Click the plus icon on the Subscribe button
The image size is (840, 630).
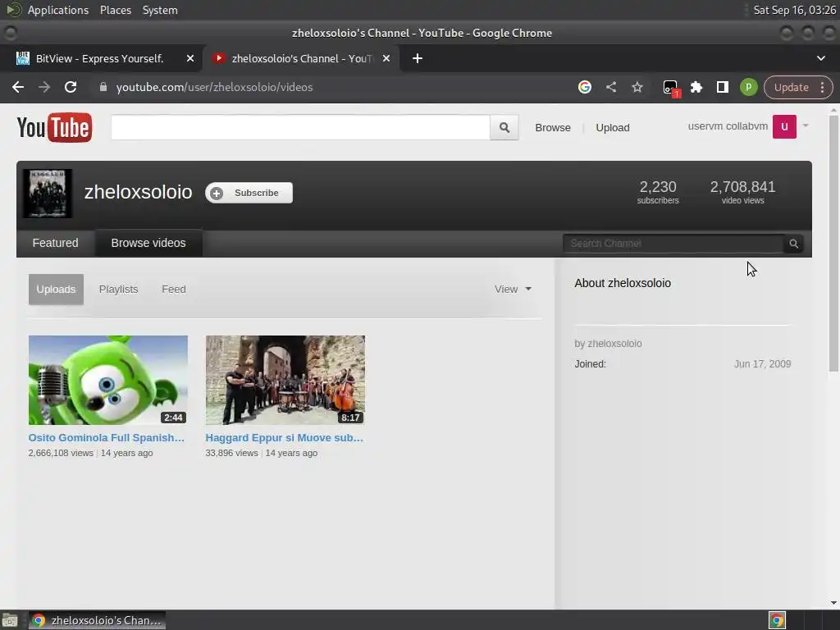point(217,194)
